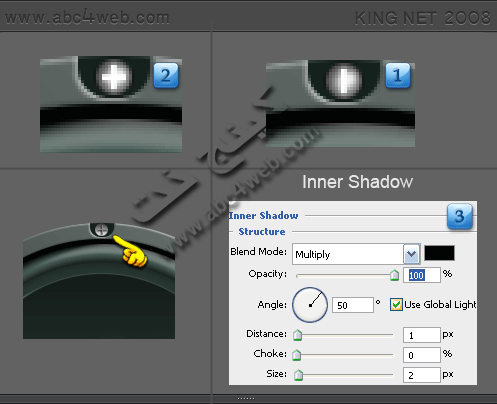The height and width of the screenshot is (404, 497).
Task: Open the Blend Mode dropdown showing Multiply
Action: click(x=356, y=254)
